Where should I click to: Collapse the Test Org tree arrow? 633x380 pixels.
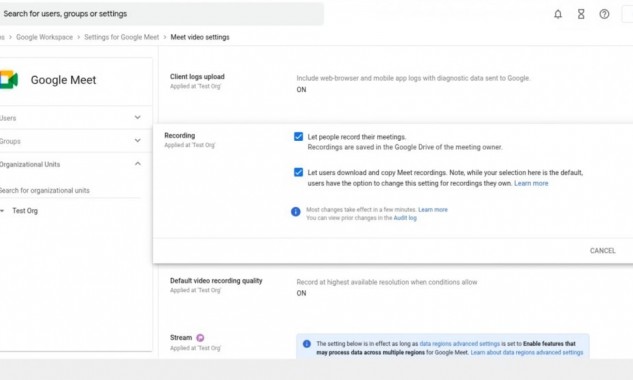[x=2, y=211]
